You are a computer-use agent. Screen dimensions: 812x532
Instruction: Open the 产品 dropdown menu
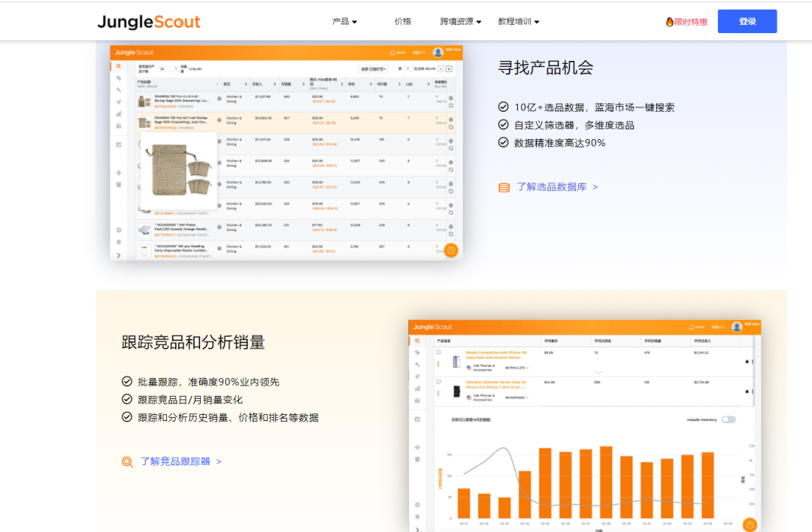click(344, 22)
